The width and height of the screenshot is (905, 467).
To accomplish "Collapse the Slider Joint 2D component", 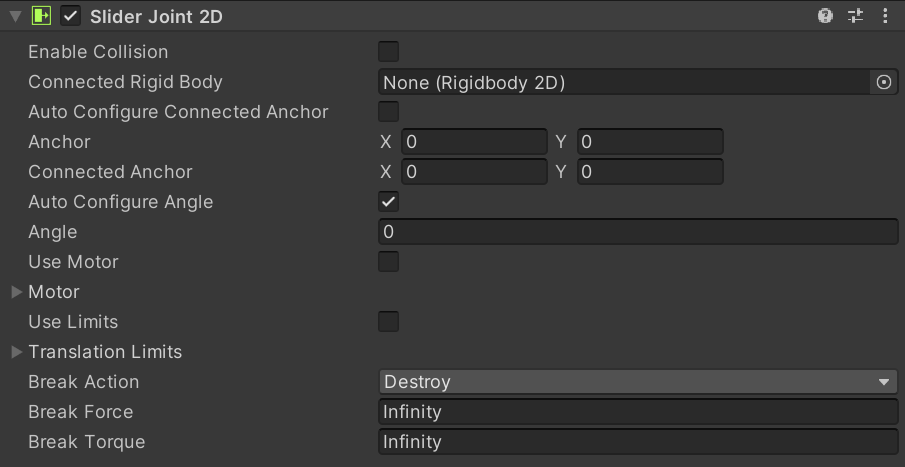I will tap(15, 16).
